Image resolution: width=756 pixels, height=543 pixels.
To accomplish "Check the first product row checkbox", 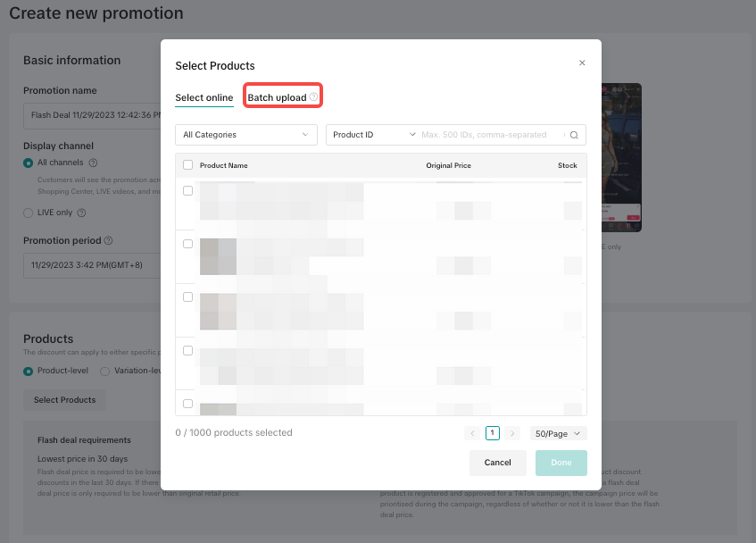I will pyautogui.click(x=187, y=190).
